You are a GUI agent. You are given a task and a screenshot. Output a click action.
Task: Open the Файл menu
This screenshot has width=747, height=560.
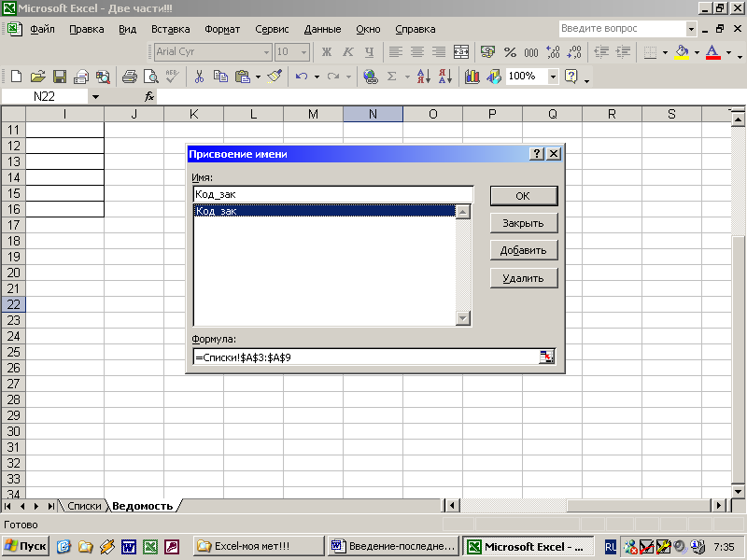click(42, 29)
